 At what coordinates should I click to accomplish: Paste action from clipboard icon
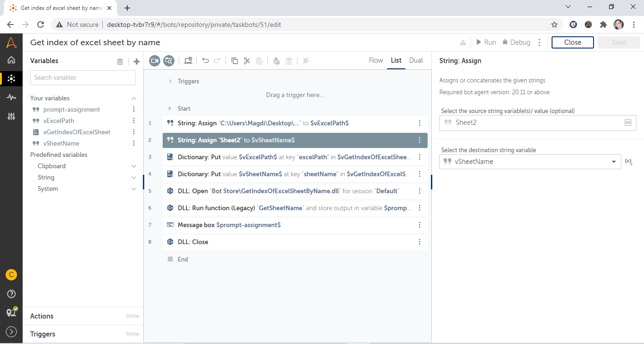259,61
